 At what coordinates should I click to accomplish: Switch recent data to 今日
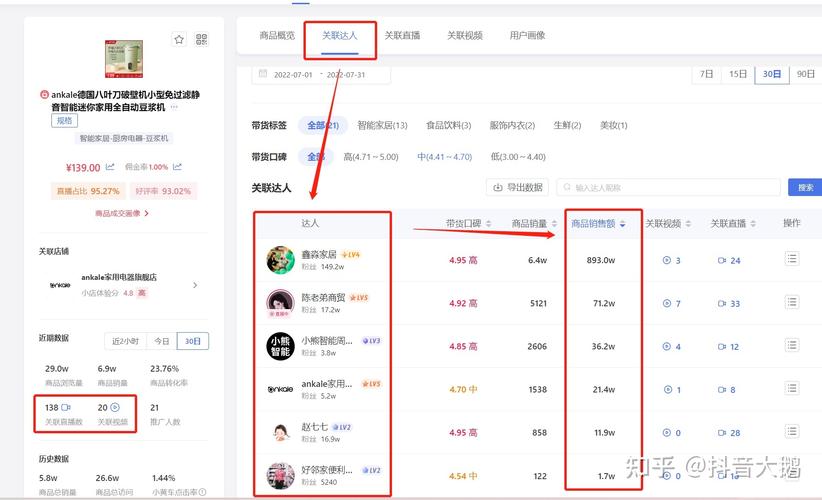pos(162,341)
